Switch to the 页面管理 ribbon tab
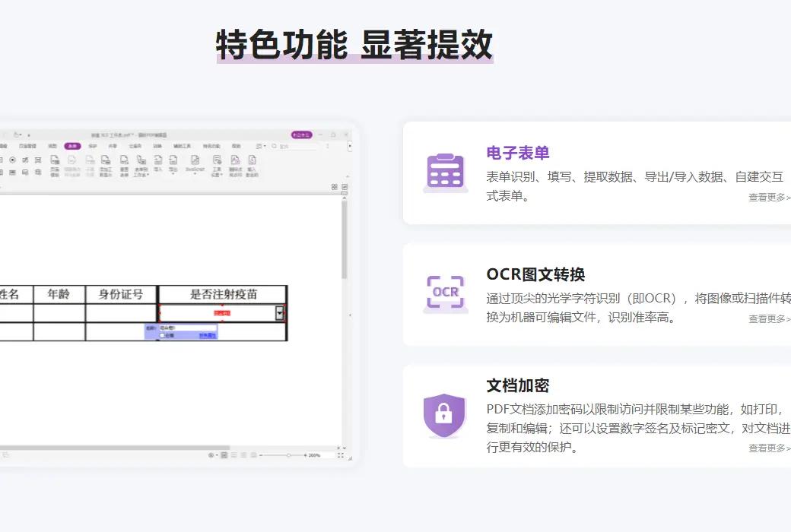The height and width of the screenshot is (532, 791). click(x=27, y=146)
